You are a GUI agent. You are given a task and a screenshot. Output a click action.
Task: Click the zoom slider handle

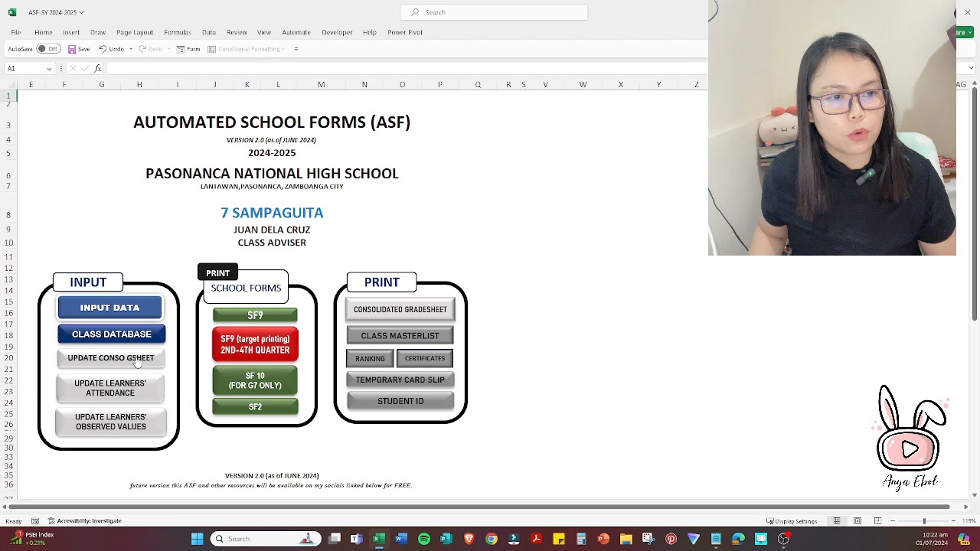pos(924,521)
